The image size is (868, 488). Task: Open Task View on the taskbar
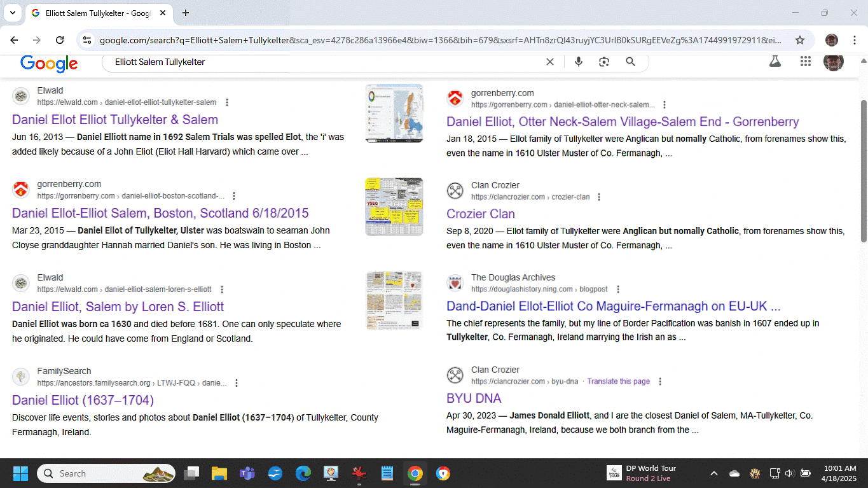[x=191, y=473]
